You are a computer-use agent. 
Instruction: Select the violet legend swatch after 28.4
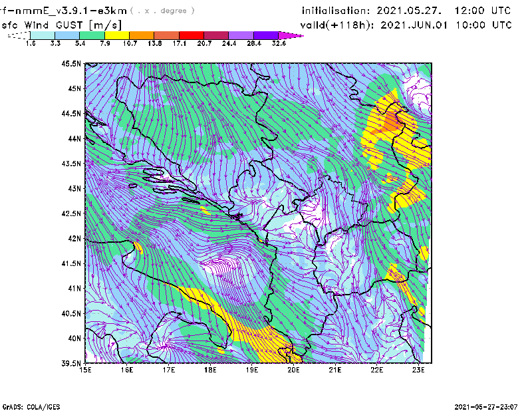(x=266, y=35)
